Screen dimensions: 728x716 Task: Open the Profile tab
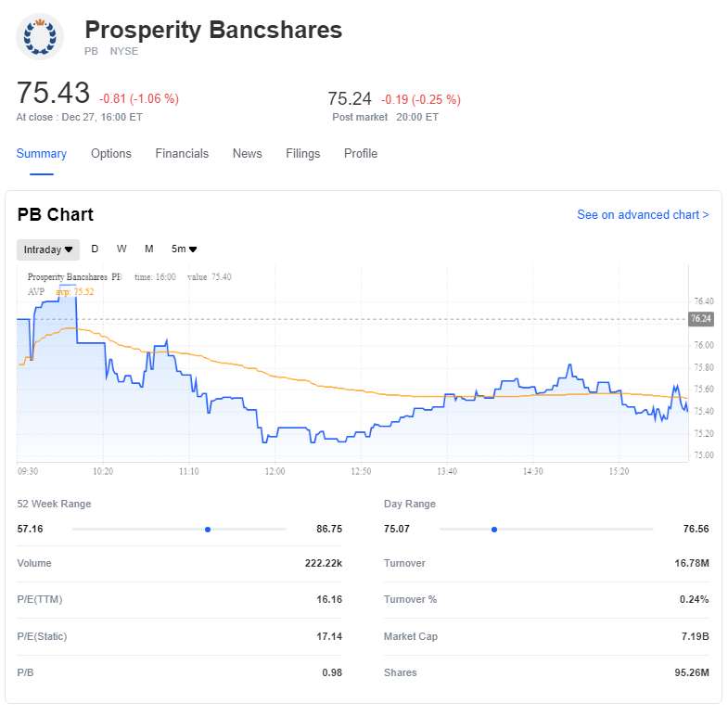[361, 154]
